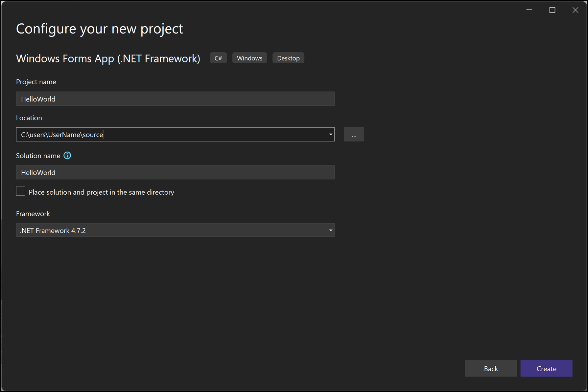Open the Framework version dropdown
This screenshot has height=392, width=588.
click(175, 230)
